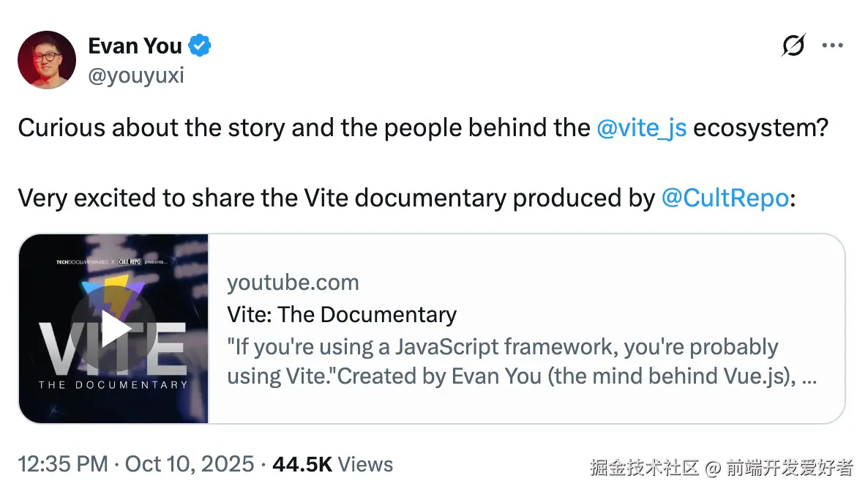Click the youtube.com domain label
Viewport: 868px width, 492px height.
pyautogui.click(x=293, y=283)
